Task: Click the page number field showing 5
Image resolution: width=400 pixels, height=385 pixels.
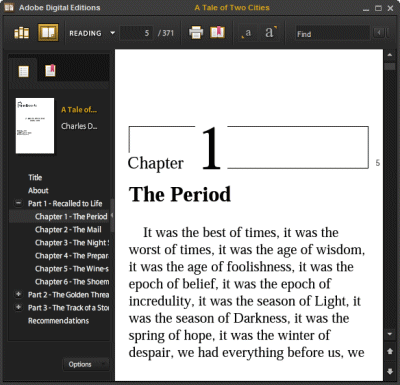Action: coord(136,33)
